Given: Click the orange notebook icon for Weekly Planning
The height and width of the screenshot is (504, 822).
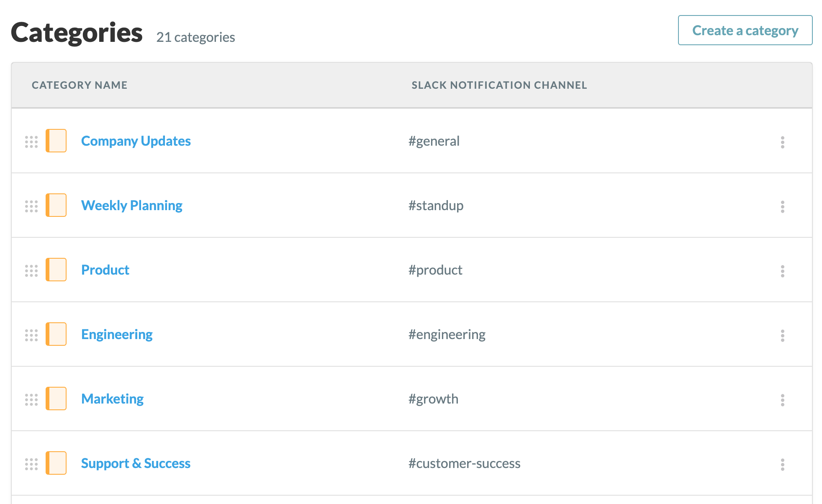Looking at the screenshot, I should point(56,205).
